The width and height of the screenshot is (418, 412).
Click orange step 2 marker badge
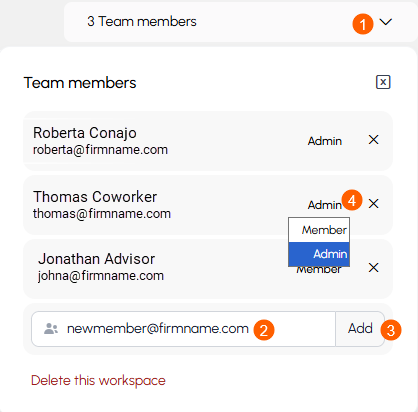pyautogui.click(x=264, y=330)
